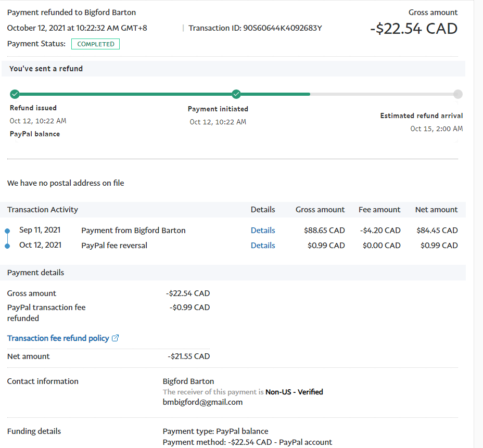Click the "You've sent a refund" section header
The height and width of the screenshot is (448, 483).
pos(46,69)
